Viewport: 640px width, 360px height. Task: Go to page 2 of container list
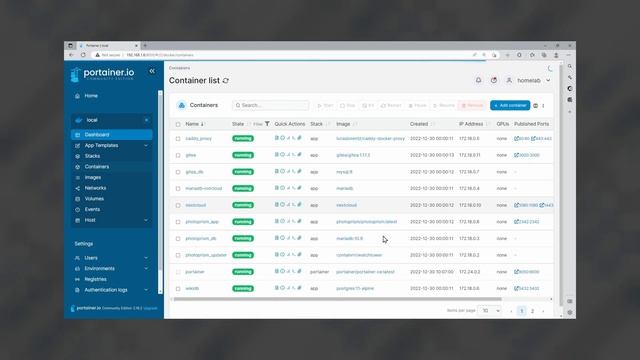[x=532, y=311]
